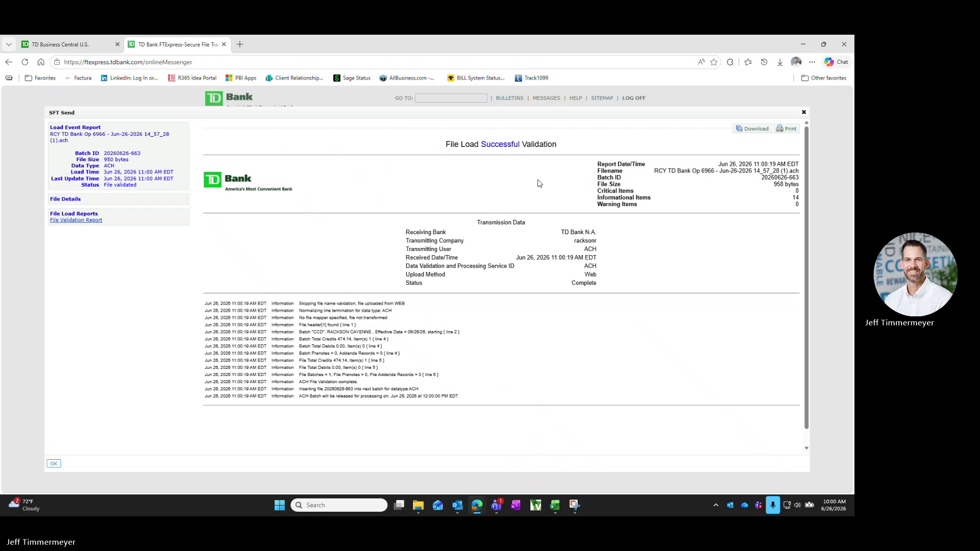The image size is (980, 551).
Task: Open the SITEMAP menu link
Action: coord(602,98)
